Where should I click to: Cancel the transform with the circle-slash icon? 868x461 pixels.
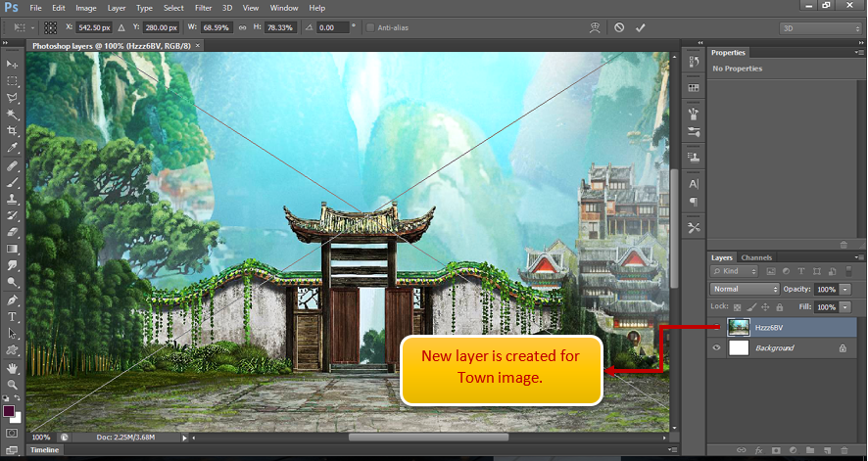619,27
